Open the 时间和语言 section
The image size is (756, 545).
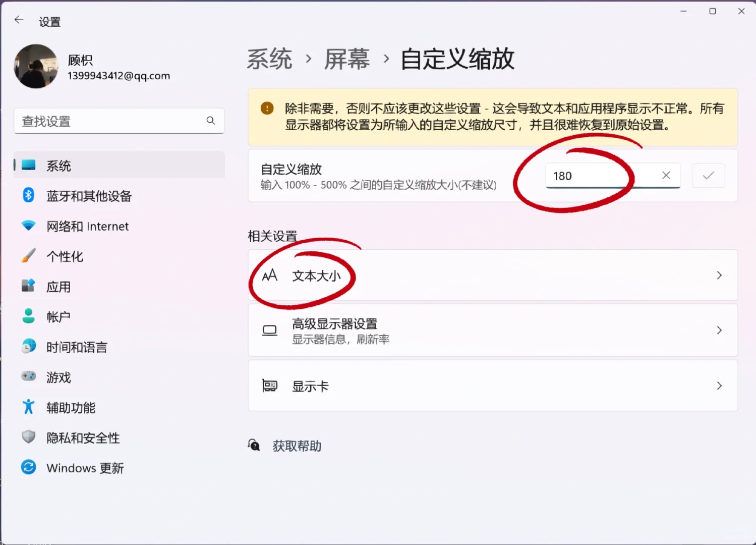(76, 347)
